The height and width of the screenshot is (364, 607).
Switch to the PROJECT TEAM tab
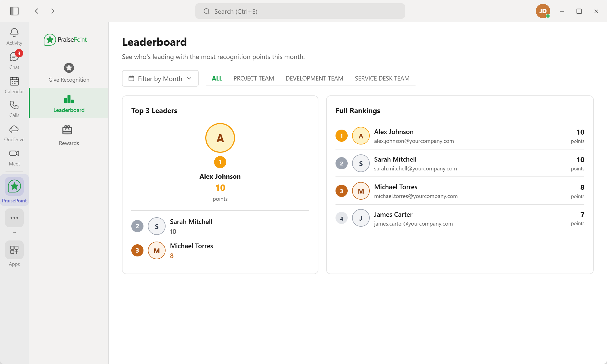click(x=254, y=78)
